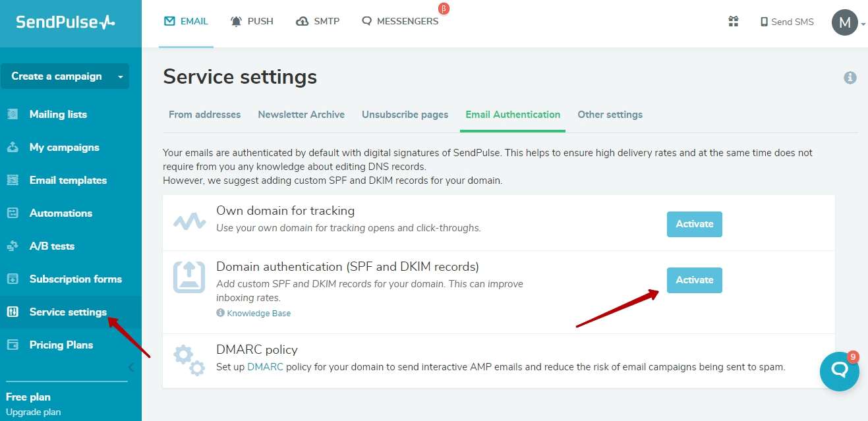This screenshot has width=868, height=421.
Task: Open the Email templates section
Action: [69, 180]
